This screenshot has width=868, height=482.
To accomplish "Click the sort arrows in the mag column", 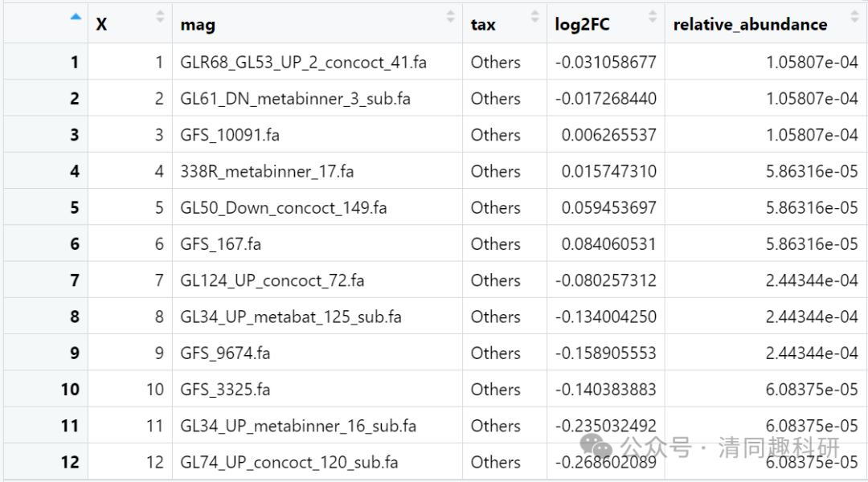I will (450, 17).
